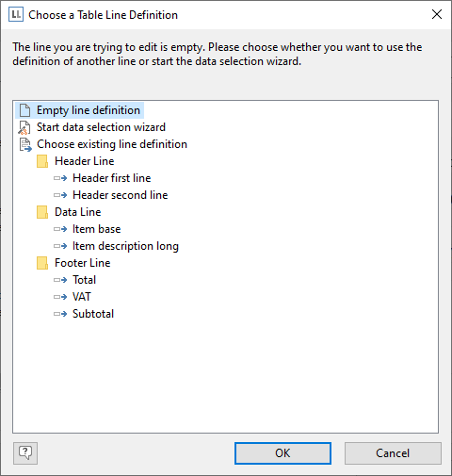Select Header second line definition
Image resolution: width=452 pixels, height=476 pixels.
point(121,195)
